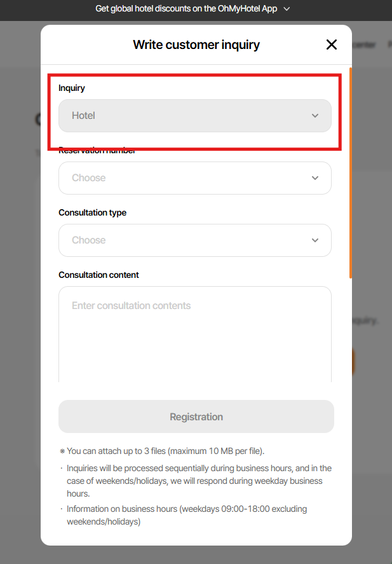Screen dimensions: 392x564
Task: Click the Reservation number label
Action: 97,151
